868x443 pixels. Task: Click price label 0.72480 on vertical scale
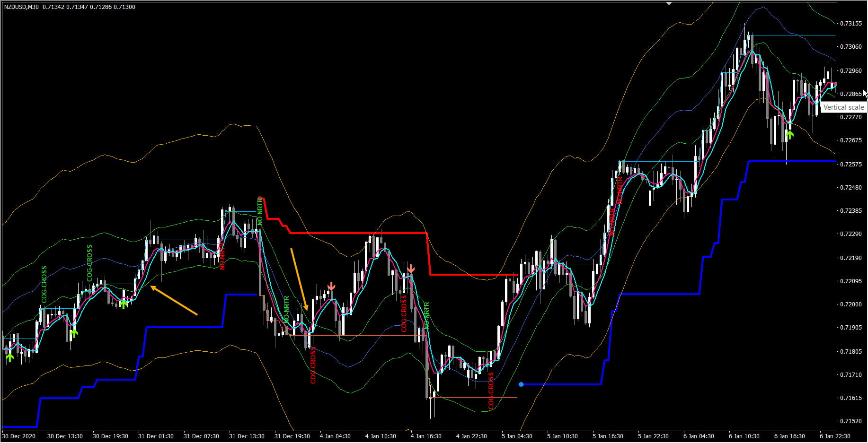tap(851, 188)
